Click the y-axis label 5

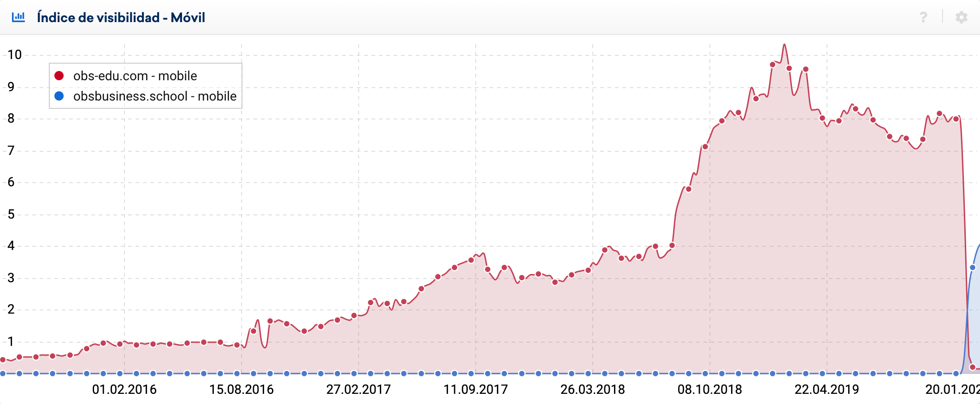[x=11, y=214]
